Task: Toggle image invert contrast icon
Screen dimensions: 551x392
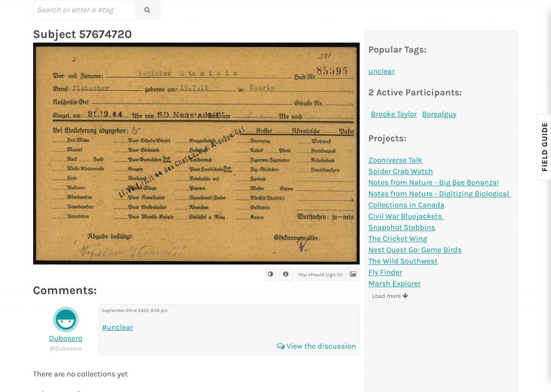Action: coord(270,274)
